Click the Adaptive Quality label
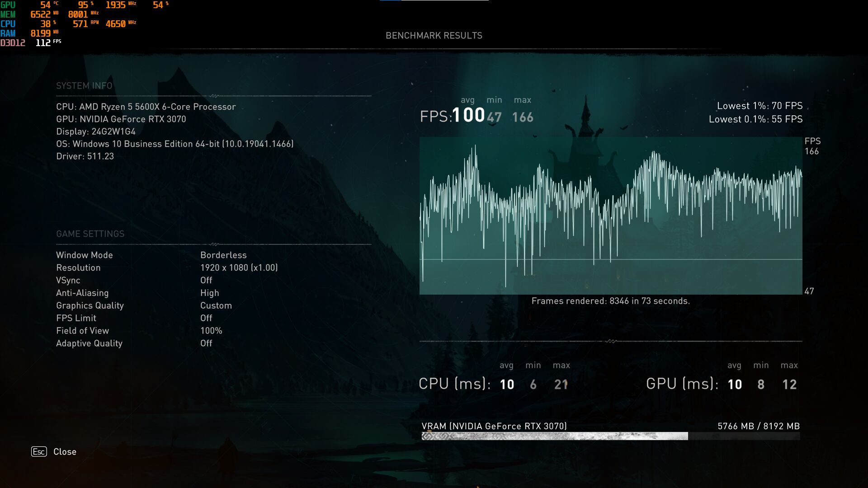The height and width of the screenshot is (488, 868). (89, 343)
